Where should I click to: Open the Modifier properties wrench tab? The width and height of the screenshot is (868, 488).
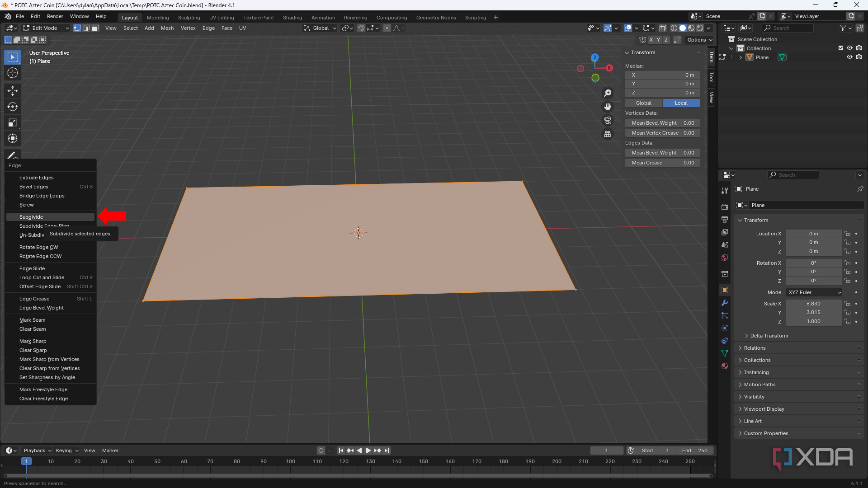point(725,303)
